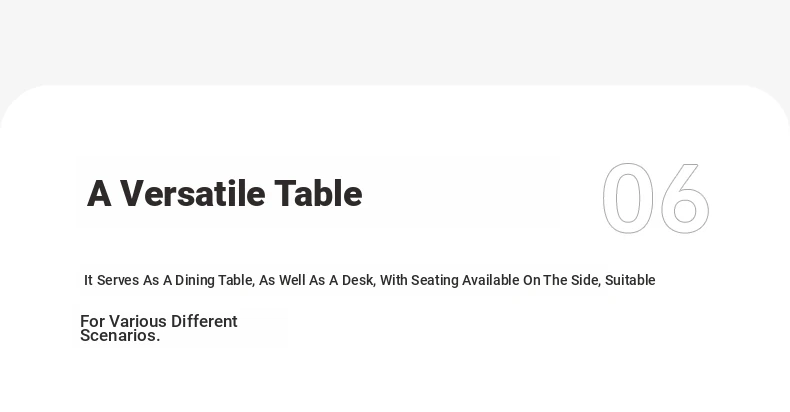The width and height of the screenshot is (790, 412).
Task: Click the outlined "06" number
Action: pos(656,198)
